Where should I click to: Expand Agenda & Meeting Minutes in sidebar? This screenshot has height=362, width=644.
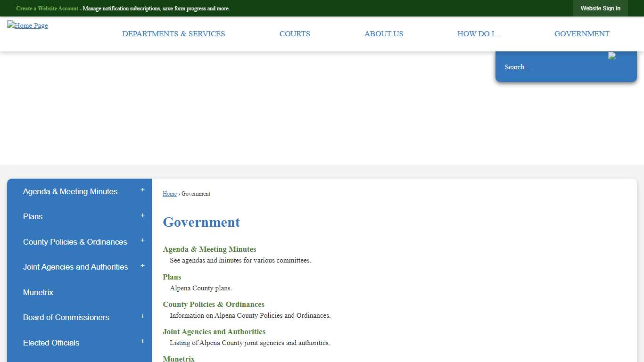point(142,189)
